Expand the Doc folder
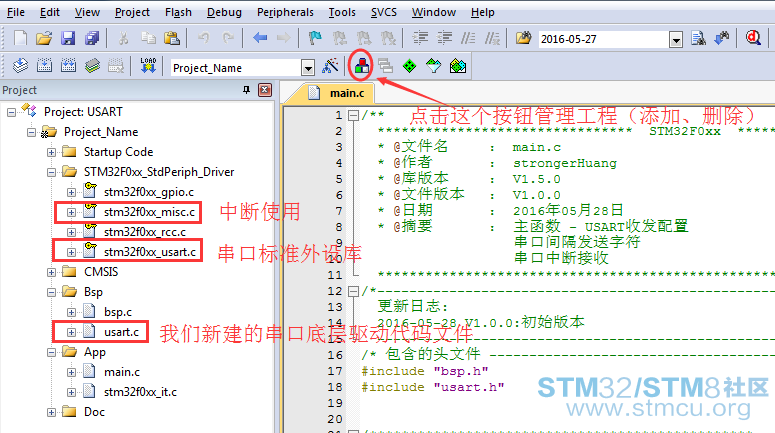The width and height of the screenshot is (775, 433). click(x=51, y=412)
